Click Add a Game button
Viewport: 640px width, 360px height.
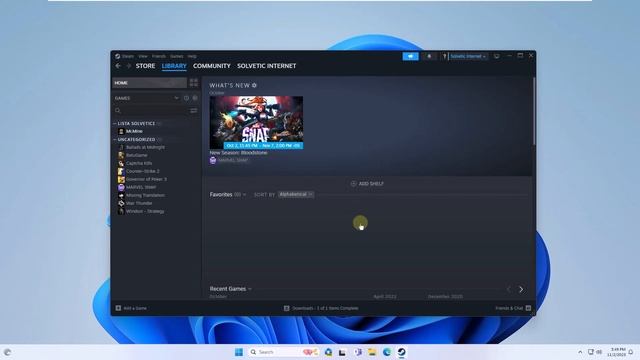[131, 308]
